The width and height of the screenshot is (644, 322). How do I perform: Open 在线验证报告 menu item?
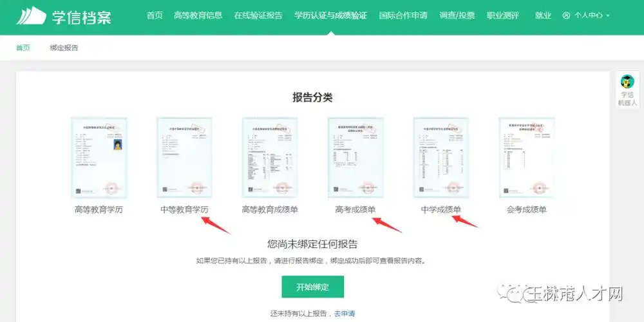click(258, 15)
